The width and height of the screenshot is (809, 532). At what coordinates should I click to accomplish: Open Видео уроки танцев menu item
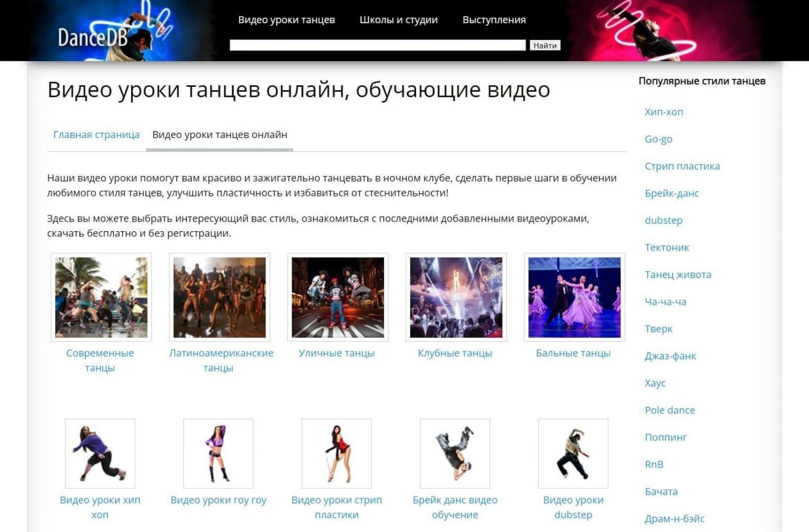point(287,20)
